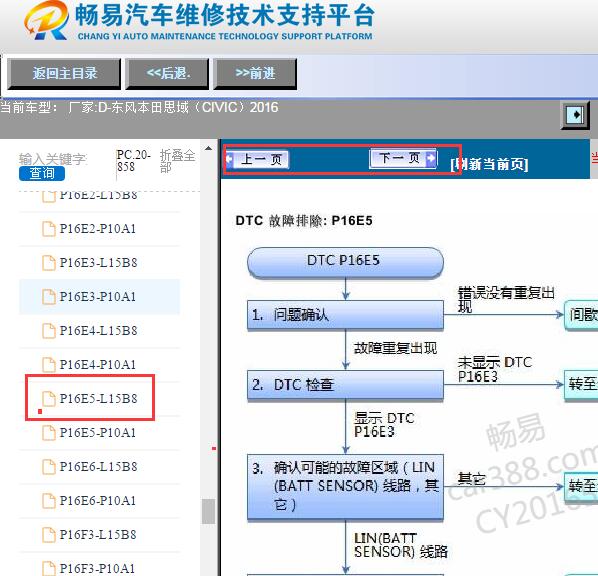The height and width of the screenshot is (576, 598).
Task: Click the tree list scrollbar thumb
Action: 208,511
